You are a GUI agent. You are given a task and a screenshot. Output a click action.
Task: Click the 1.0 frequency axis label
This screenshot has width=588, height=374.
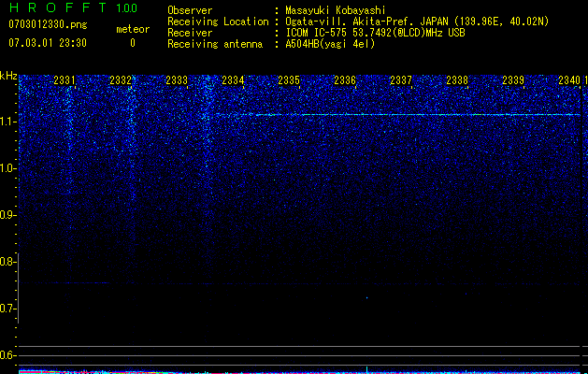click(x=7, y=168)
